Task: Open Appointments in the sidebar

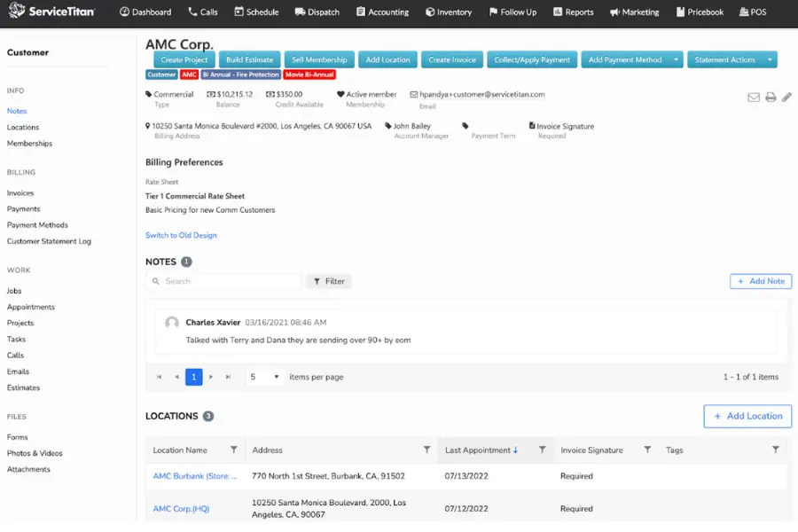Action: click(x=30, y=307)
